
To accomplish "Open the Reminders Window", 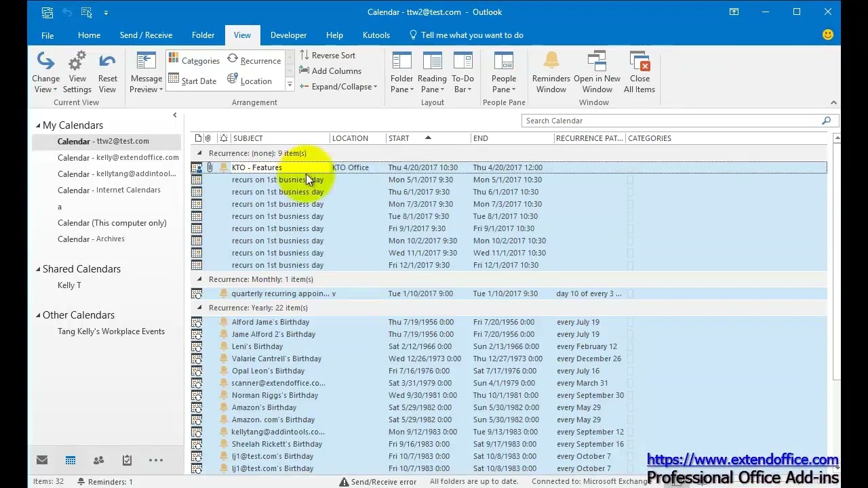I will point(551,73).
